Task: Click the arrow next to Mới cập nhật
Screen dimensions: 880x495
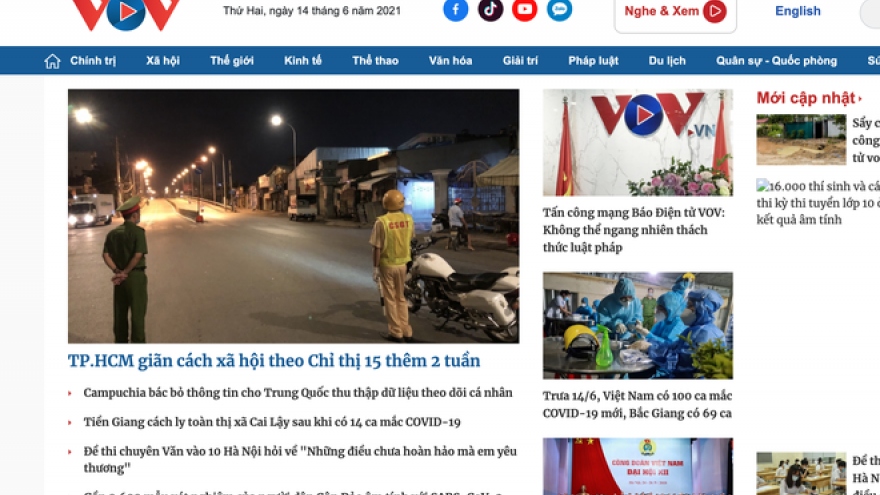Action: point(860,99)
